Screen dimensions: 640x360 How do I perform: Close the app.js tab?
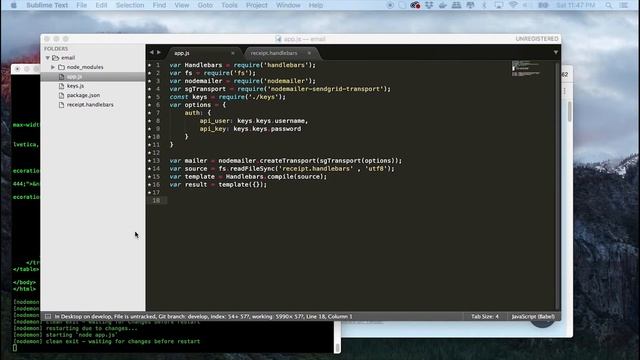tap(233, 53)
